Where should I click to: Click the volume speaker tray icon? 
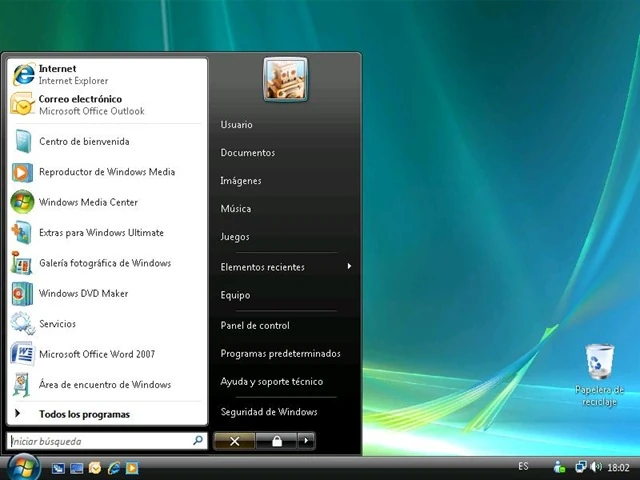pos(596,467)
